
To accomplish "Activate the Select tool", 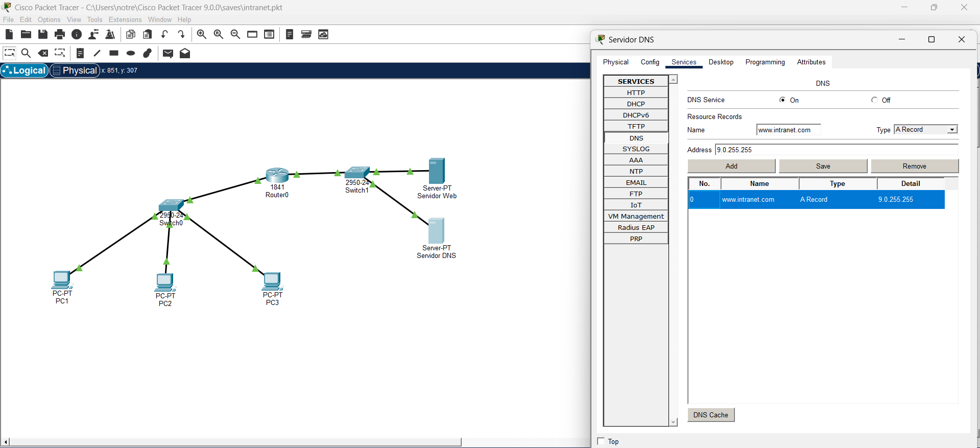I will (9, 53).
